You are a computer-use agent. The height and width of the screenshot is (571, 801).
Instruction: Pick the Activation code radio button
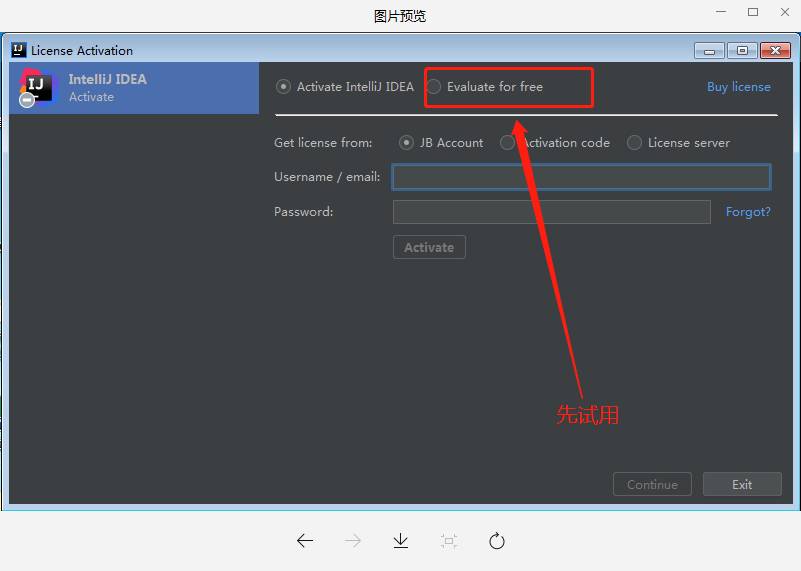(508, 143)
